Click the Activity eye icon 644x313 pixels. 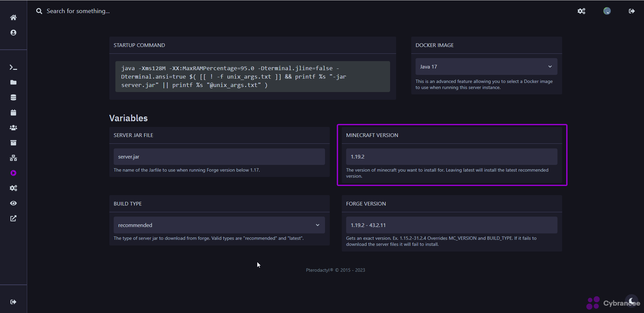click(x=13, y=204)
